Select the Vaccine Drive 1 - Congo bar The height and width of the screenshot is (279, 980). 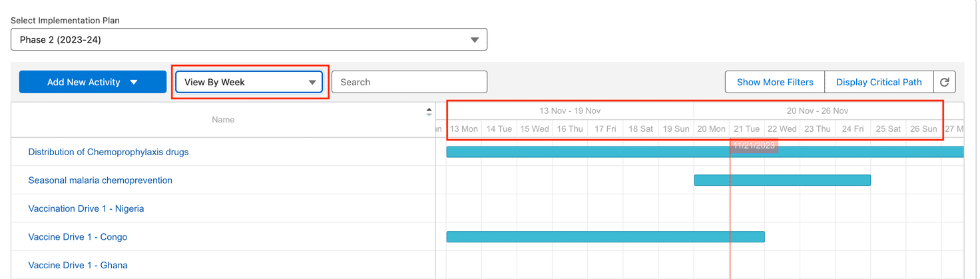pos(605,236)
